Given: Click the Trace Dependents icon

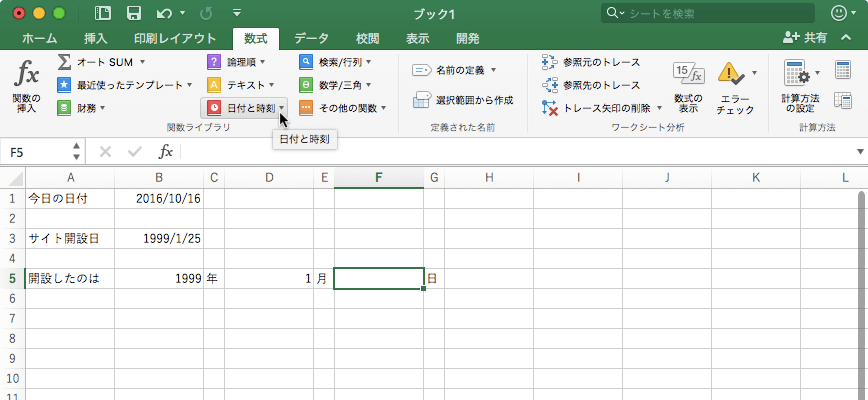Looking at the screenshot, I should [x=549, y=85].
